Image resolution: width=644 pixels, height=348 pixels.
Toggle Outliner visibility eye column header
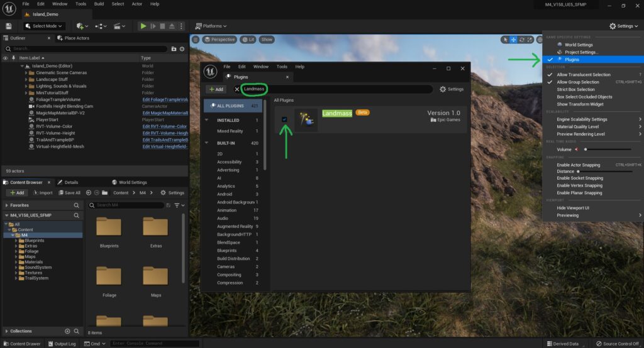[x=5, y=58]
